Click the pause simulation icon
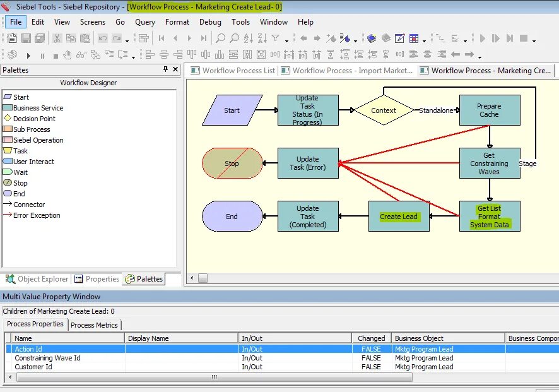This screenshot has width=559, height=392. [42, 56]
